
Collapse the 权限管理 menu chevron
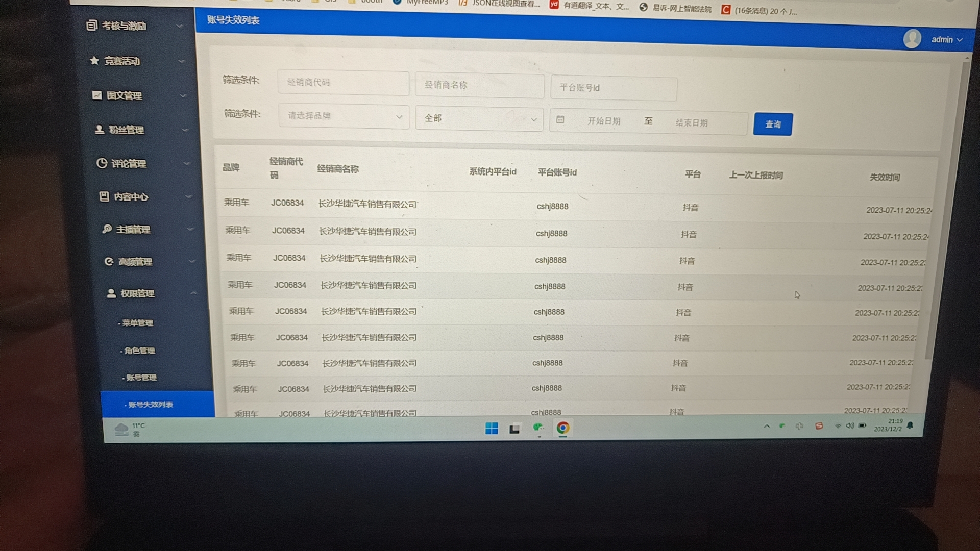click(x=193, y=293)
